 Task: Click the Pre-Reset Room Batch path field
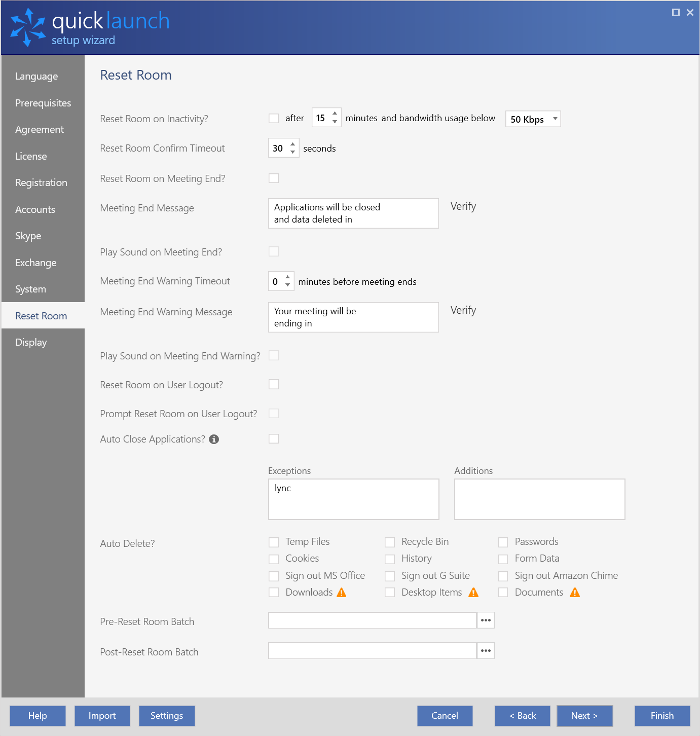pyautogui.click(x=373, y=620)
